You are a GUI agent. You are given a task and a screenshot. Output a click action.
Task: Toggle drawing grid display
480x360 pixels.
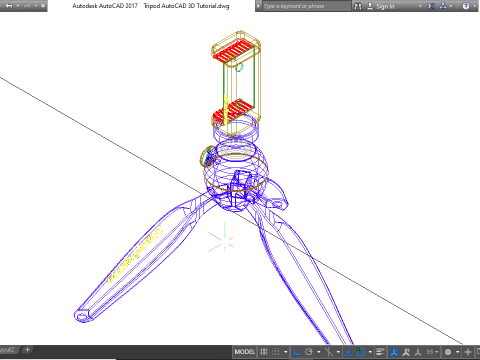[264, 352]
